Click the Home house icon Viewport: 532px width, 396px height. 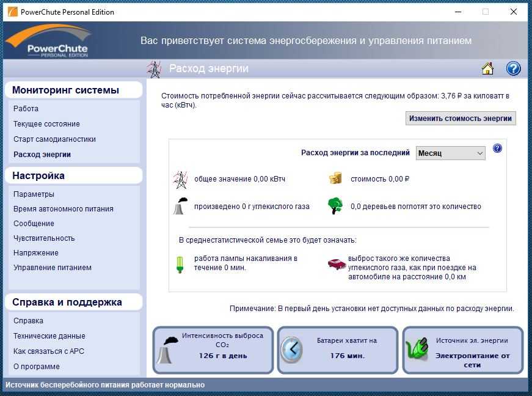point(487,68)
